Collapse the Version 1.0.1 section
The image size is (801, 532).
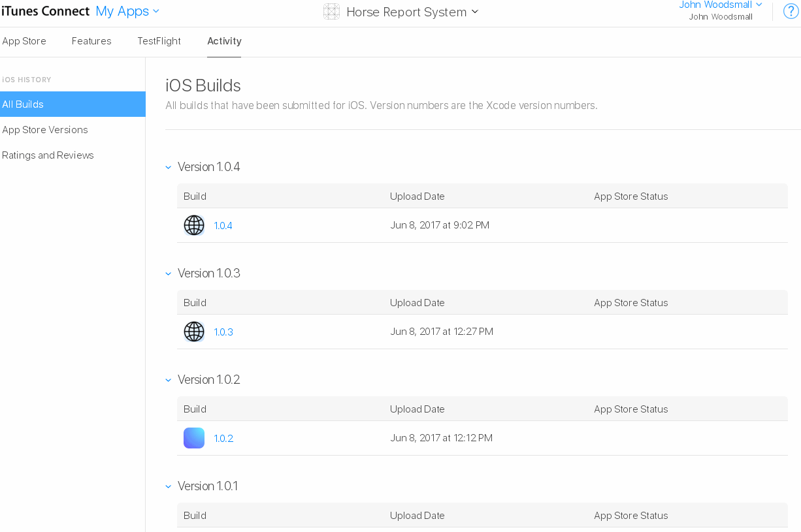tap(168, 486)
